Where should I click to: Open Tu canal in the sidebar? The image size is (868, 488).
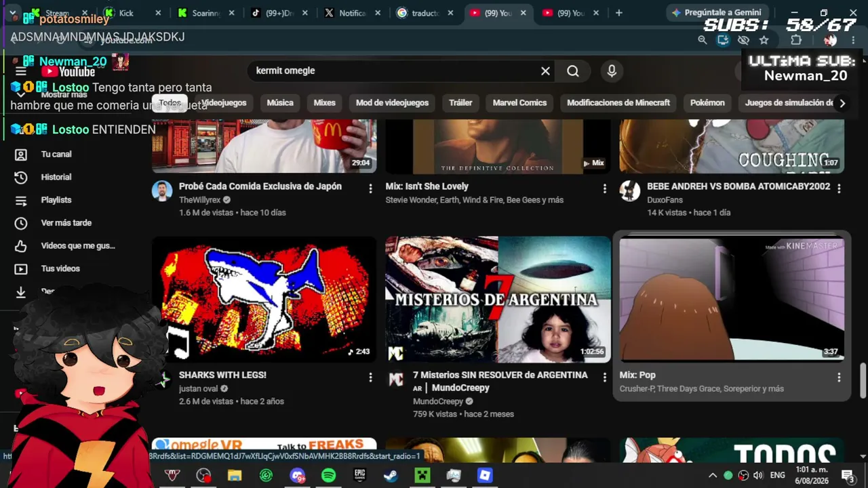click(x=56, y=155)
